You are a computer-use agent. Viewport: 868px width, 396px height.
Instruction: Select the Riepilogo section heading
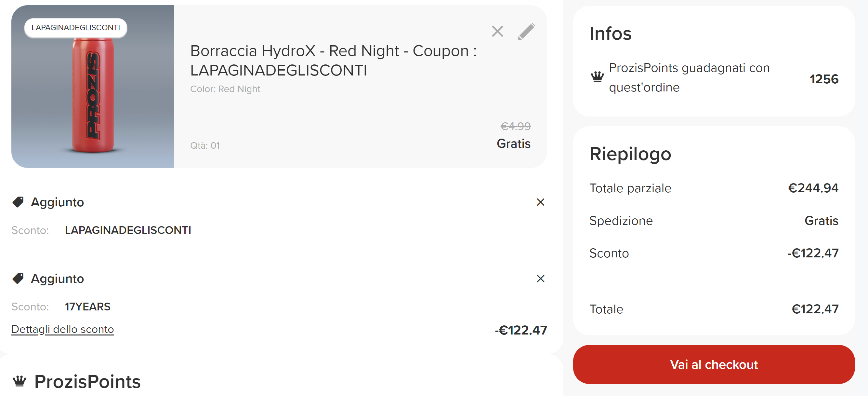(630, 154)
